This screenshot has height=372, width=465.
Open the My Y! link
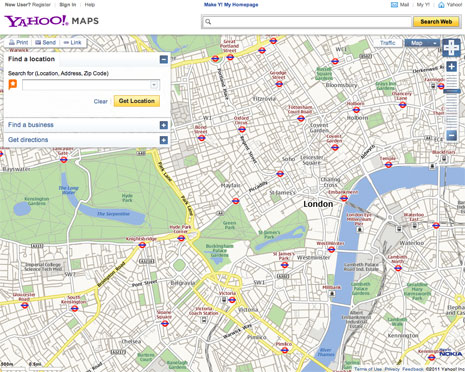pyautogui.click(x=423, y=5)
